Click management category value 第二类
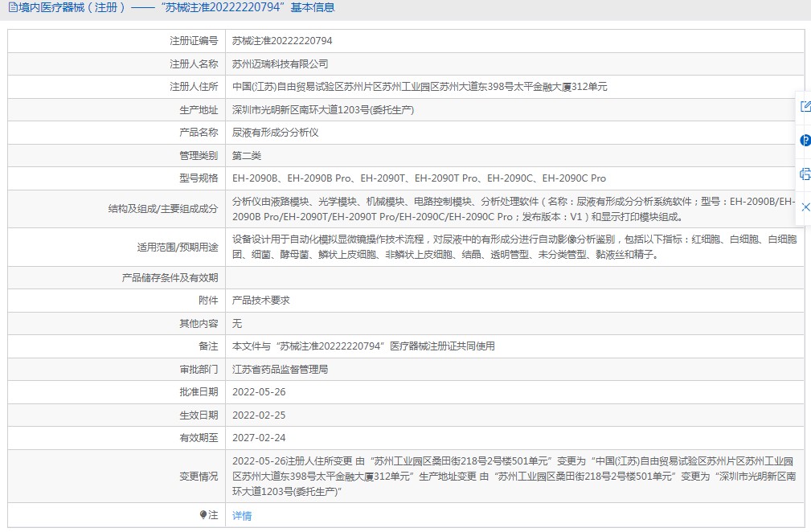The image size is (811, 532). (x=246, y=156)
